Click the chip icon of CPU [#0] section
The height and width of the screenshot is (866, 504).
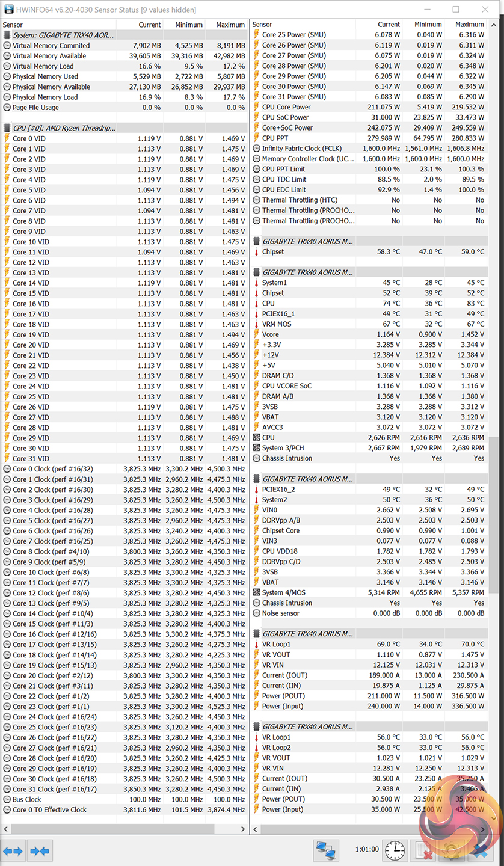[x=7, y=128]
